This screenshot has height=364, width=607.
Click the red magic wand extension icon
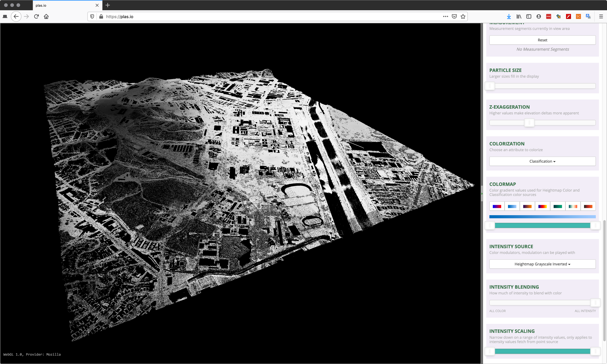(x=568, y=16)
